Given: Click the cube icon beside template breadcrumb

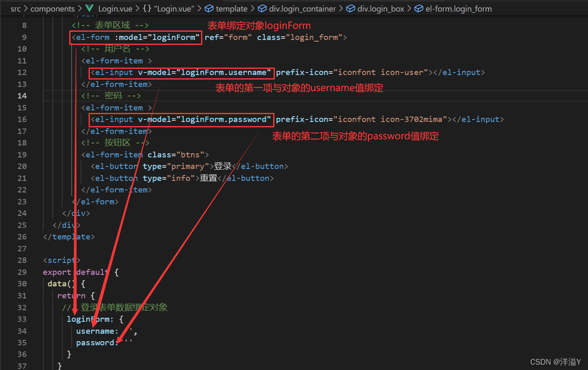Looking at the screenshot, I should (209, 8).
